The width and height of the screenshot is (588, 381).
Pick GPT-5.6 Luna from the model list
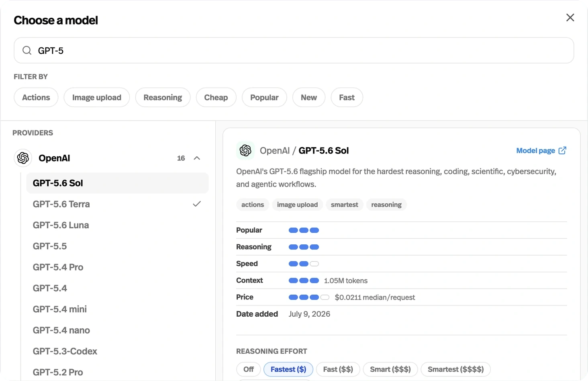tap(118, 225)
